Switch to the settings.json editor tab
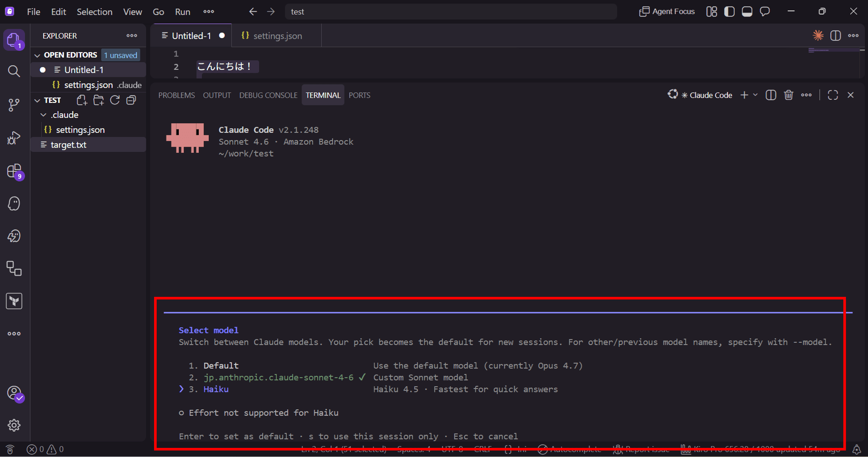Viewport: 868px width, 457px height. 277,36
